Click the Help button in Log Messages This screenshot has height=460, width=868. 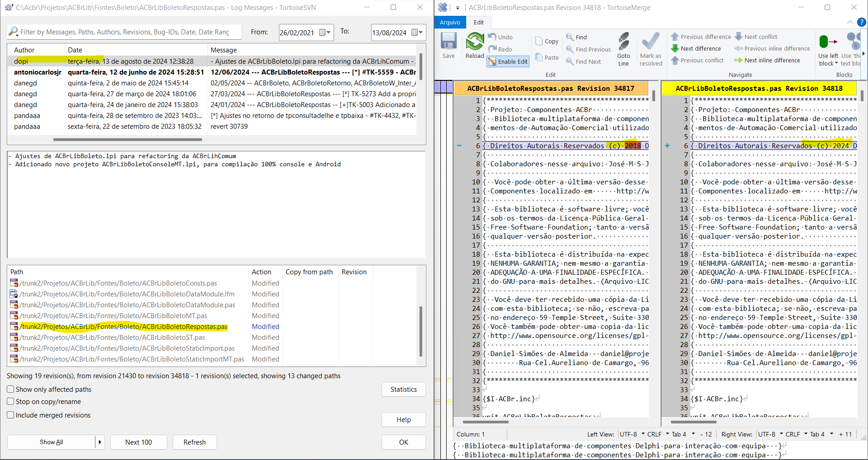pyautogui.click(x=403, y=420)
